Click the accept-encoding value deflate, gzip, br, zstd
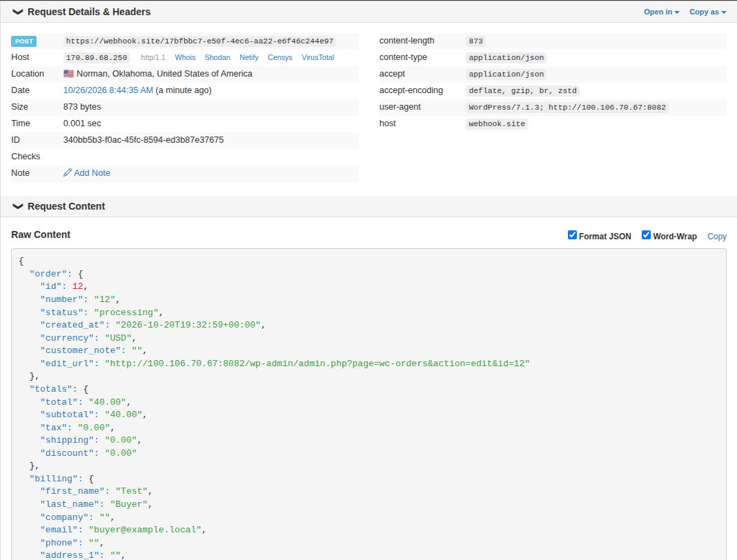This screenshot has height=560, width=737. point(522,90)
